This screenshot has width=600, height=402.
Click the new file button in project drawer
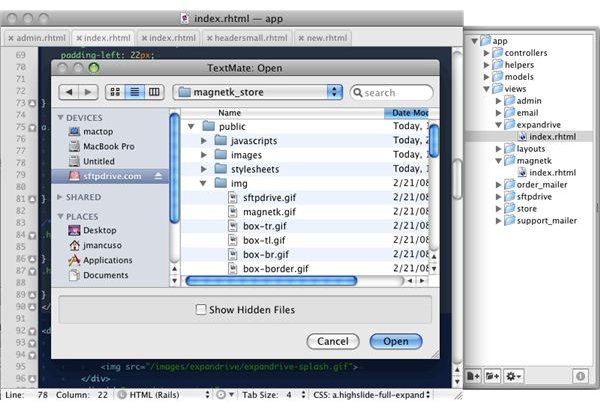point(473,376)
